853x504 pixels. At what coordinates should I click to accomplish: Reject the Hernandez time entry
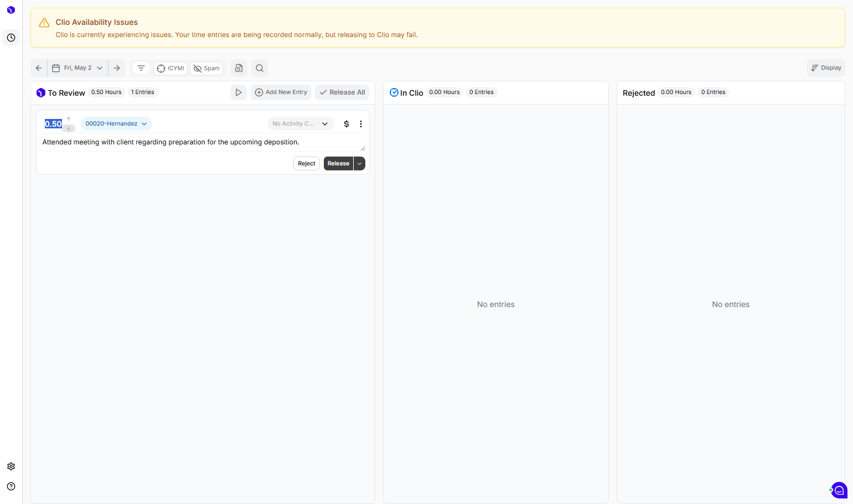[x=307, y=164]
